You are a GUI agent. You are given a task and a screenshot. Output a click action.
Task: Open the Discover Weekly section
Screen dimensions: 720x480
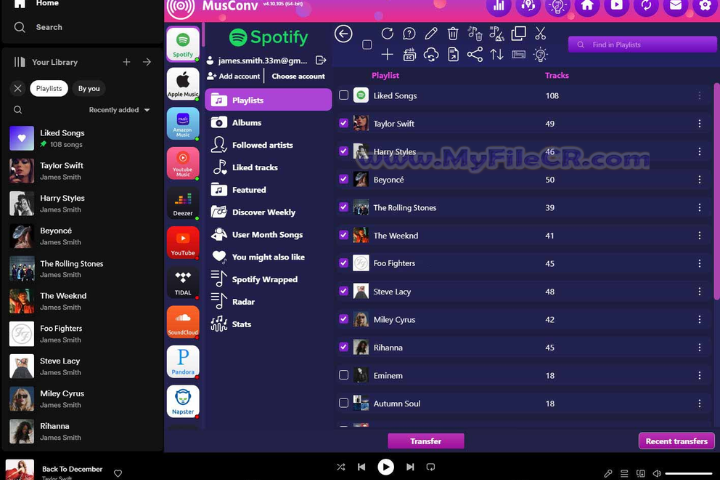(268, 212)
